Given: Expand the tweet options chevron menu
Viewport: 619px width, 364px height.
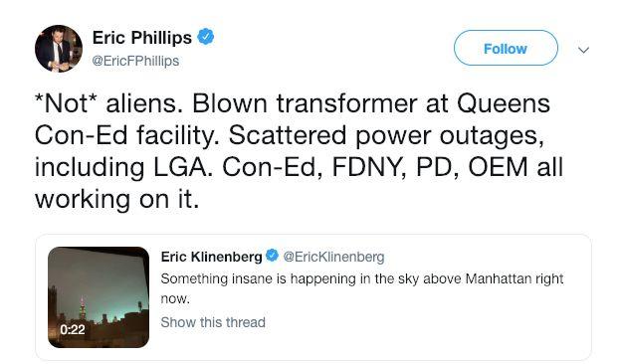Looking at the screenshot, I should coord(583,50).
